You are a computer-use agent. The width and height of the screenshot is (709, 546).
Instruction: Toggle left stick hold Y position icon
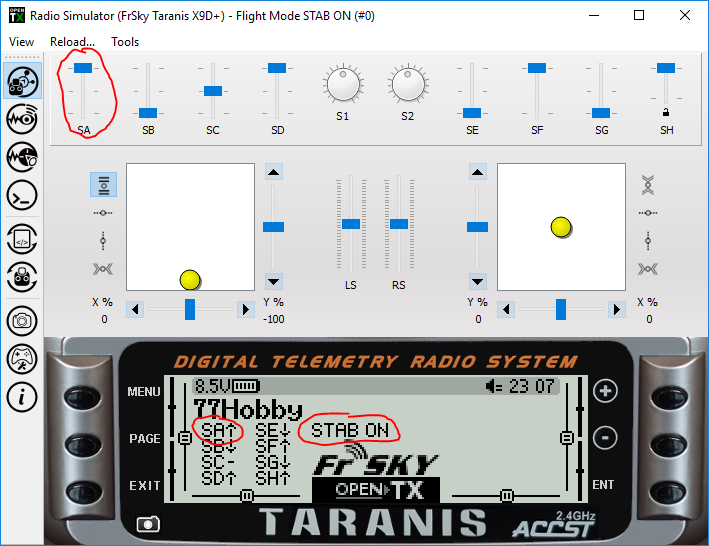click(103, 241)
